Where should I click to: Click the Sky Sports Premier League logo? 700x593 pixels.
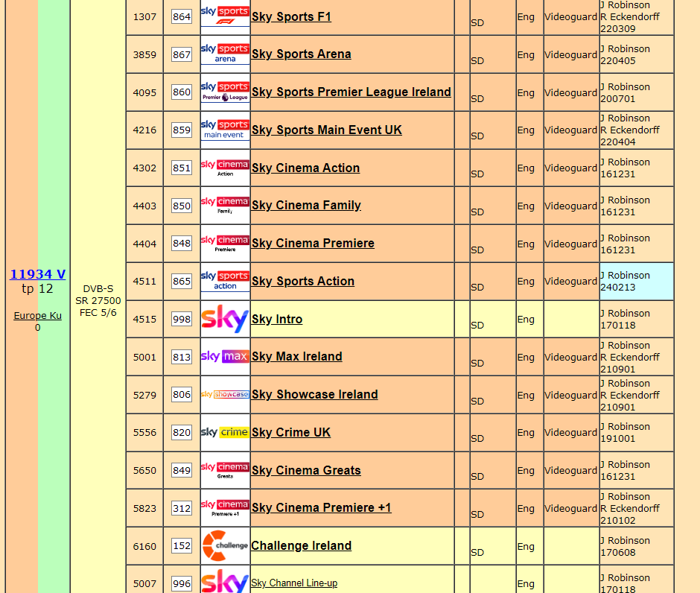(225, 92)
